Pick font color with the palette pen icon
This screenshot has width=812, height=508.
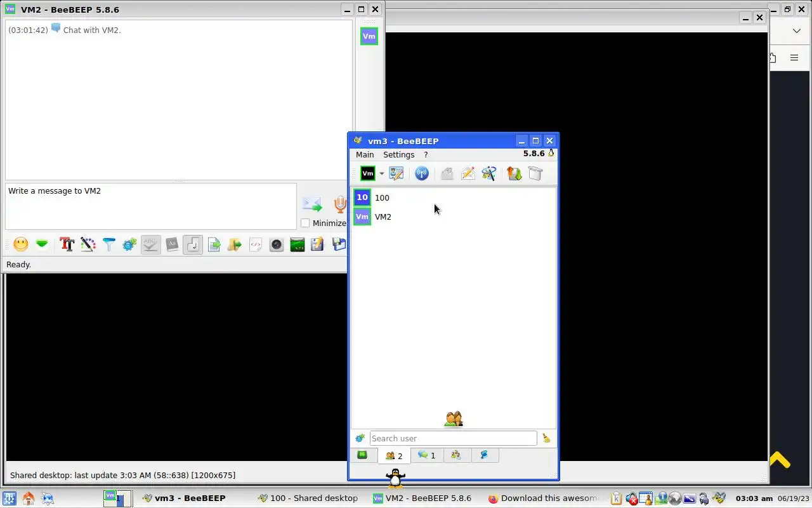point(88,244)
